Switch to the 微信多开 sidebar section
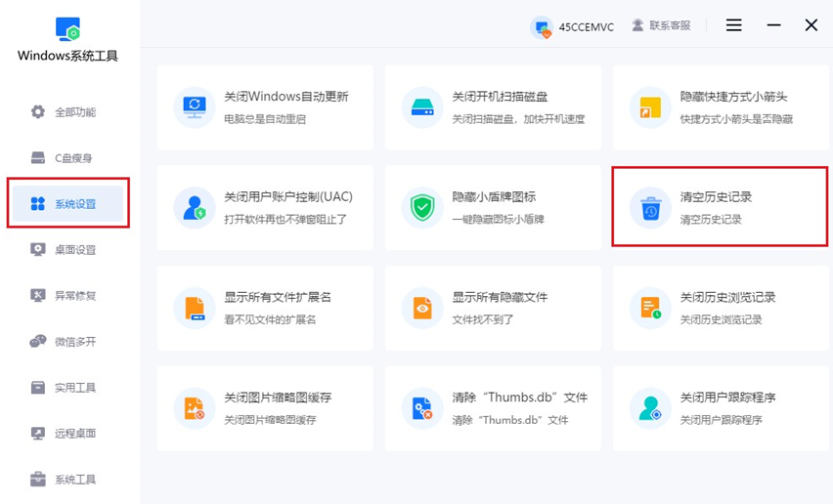Viewport: 833px width, 504px height. coord(68,342)
